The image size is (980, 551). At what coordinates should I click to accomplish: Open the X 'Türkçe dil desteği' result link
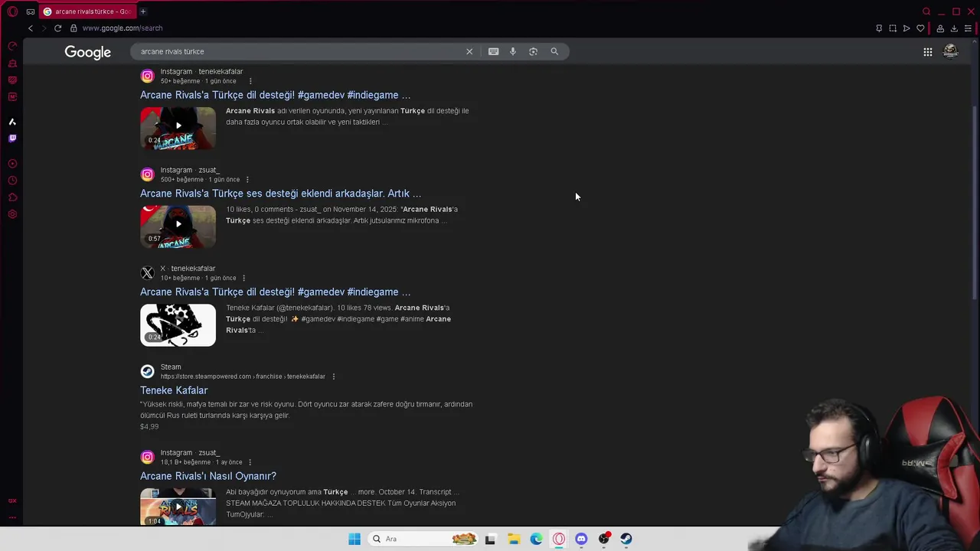(x=275, y=292)
